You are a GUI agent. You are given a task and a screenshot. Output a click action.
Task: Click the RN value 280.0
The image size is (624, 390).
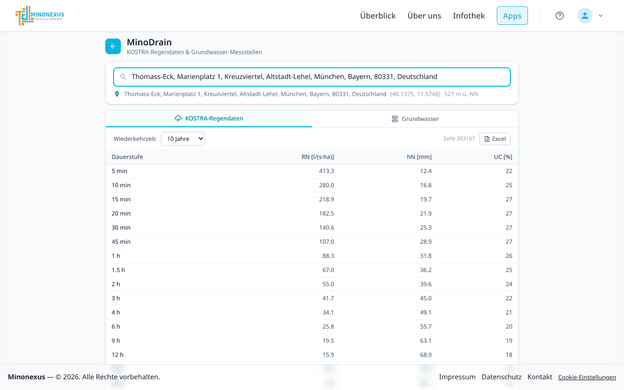(x=326, y=185)
